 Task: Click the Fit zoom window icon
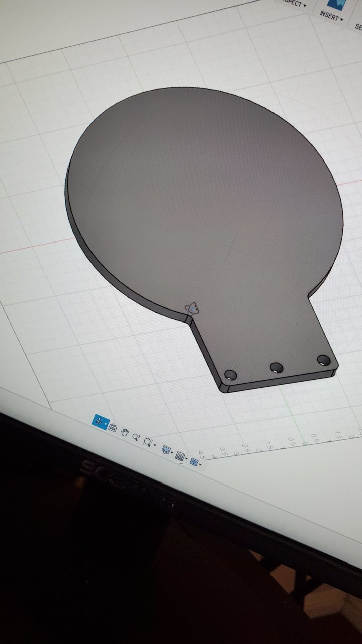click(148, 442)
